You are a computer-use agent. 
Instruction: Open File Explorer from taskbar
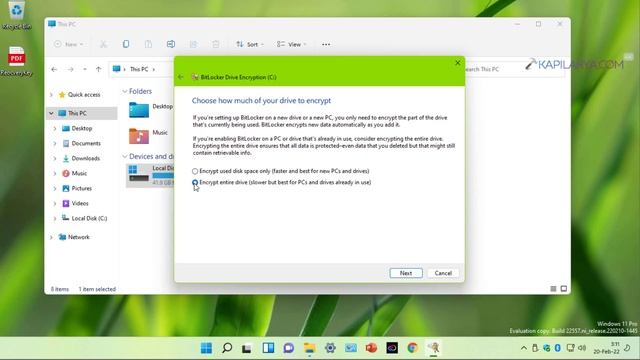[x=309, y=348]
